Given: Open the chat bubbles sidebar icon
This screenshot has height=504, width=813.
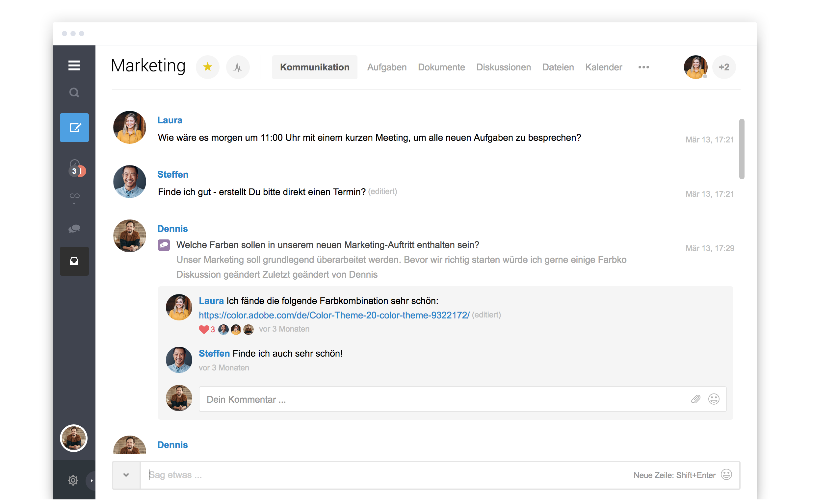Looking at the screenshot, I should (x=74, y=229).
